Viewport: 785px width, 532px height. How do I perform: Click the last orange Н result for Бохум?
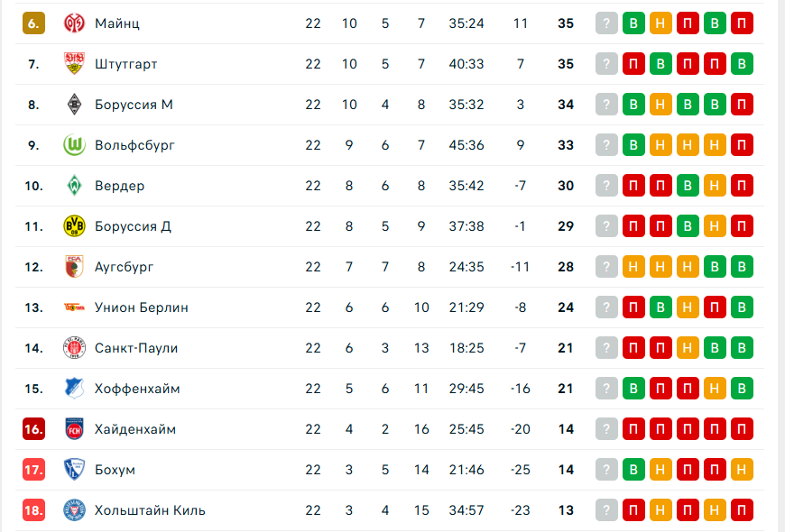click(x=742, y=470)
